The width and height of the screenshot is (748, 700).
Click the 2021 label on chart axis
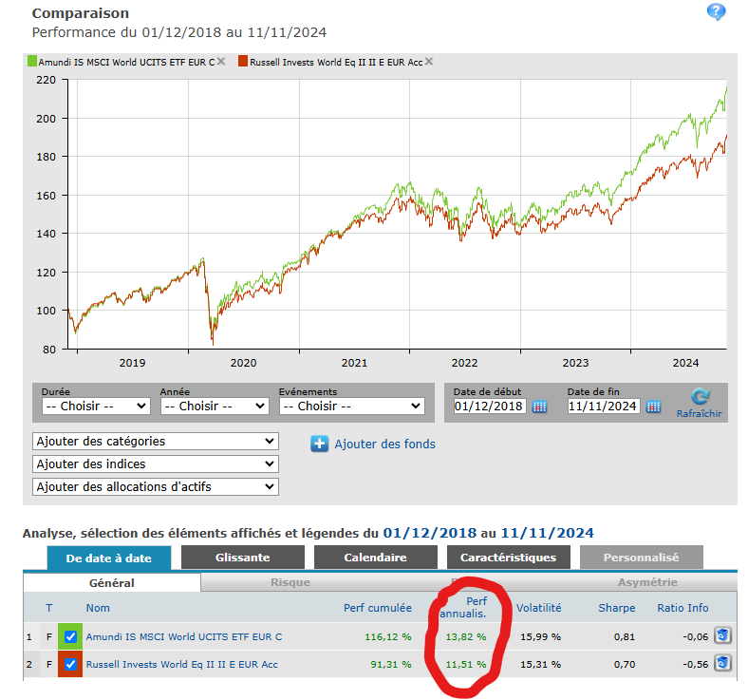[x=354, y=363]
